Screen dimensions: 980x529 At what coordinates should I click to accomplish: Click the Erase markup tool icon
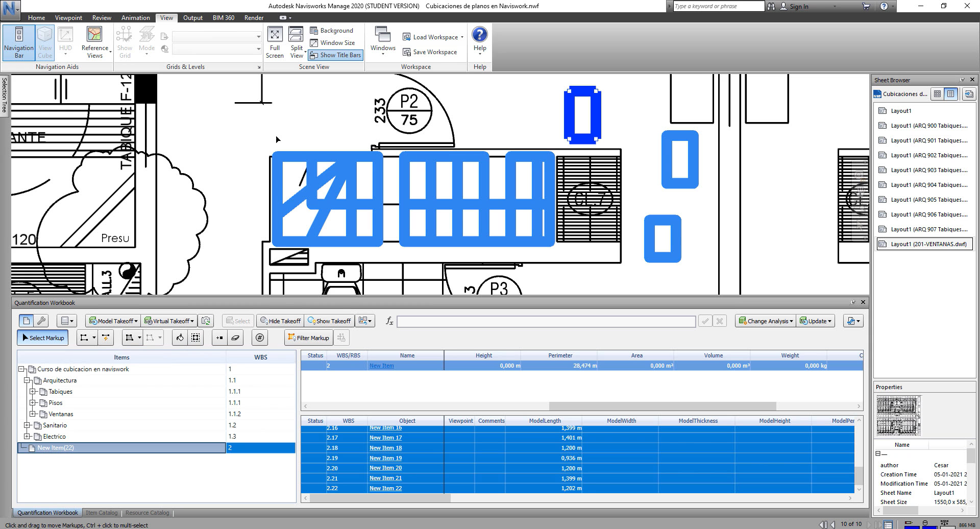pyautogui.click(x=235, y=338)
